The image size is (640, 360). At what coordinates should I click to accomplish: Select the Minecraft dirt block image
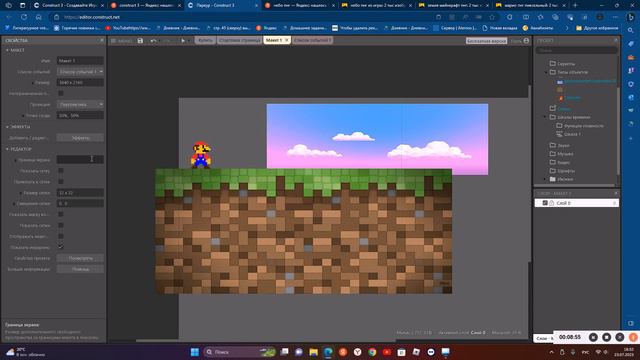point(304,231)
